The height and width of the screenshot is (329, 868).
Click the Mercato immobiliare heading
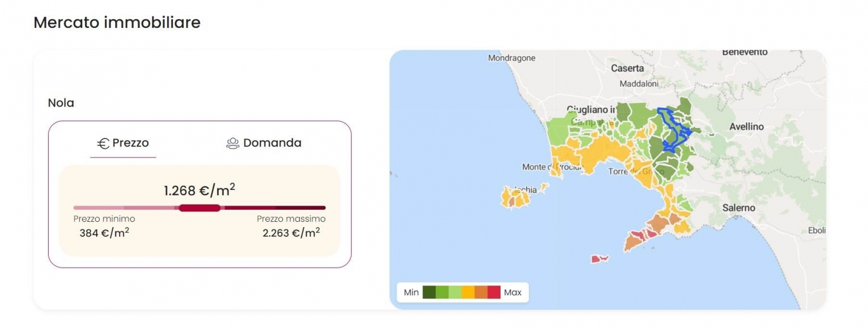pyautogui.click(x=117, y=23)
